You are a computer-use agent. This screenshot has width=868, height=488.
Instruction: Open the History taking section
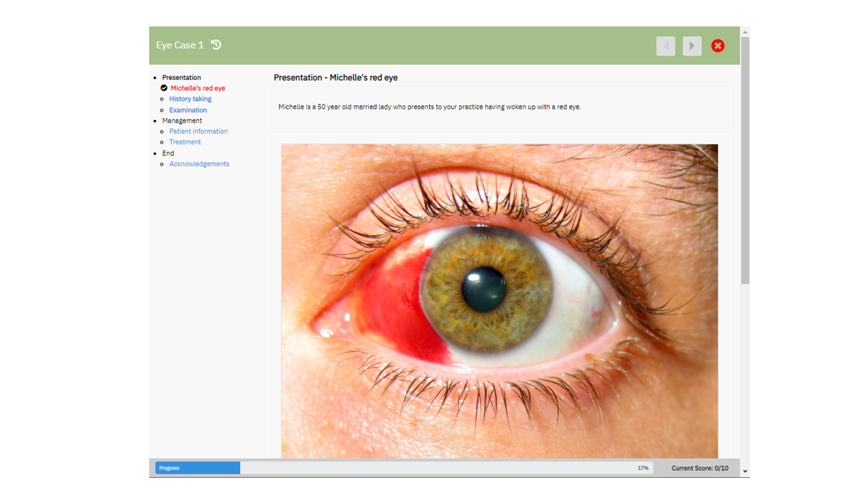pos(190,99)
